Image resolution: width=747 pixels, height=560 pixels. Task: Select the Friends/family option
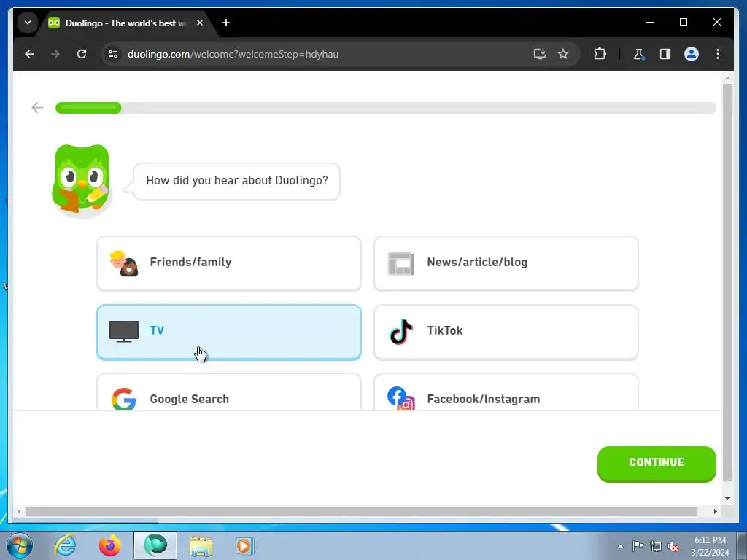(x=228, y=263)
